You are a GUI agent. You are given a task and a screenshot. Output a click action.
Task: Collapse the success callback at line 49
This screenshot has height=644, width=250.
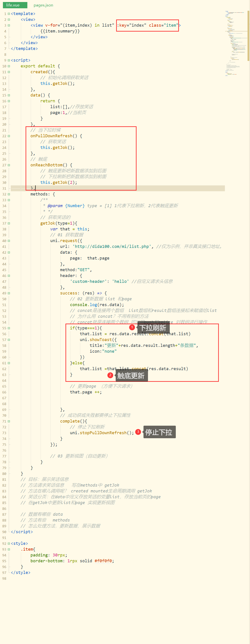tap(9, 293)
